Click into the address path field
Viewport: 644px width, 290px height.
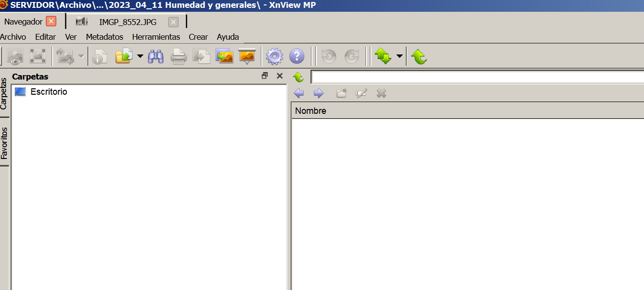click(x=477, y=77)
